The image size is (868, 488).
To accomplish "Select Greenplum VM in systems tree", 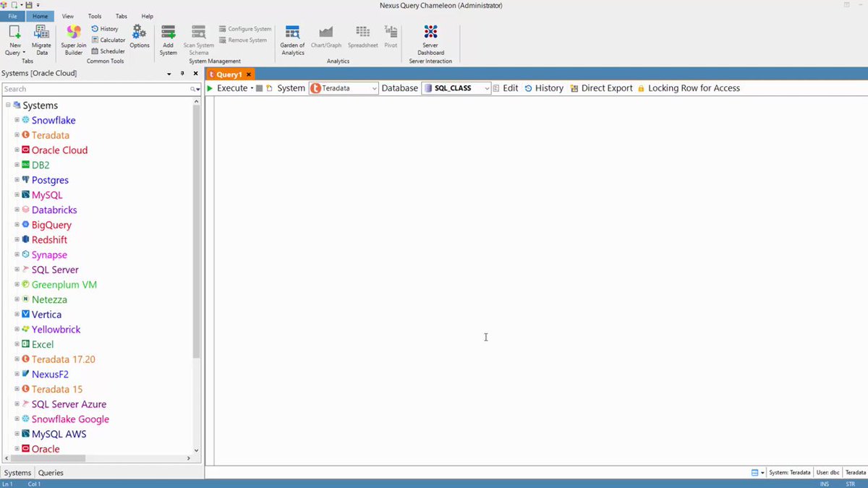I will 64,284.
